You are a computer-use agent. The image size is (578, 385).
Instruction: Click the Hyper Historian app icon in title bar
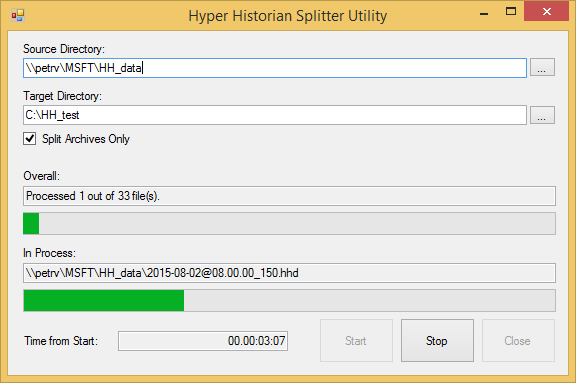tap(18, 15)
